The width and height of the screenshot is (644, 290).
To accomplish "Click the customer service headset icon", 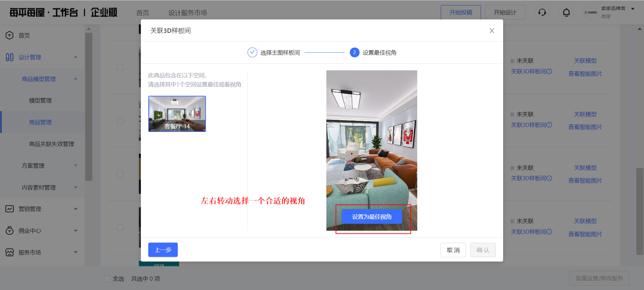I will pyautogui.click(x=542, y=13).
